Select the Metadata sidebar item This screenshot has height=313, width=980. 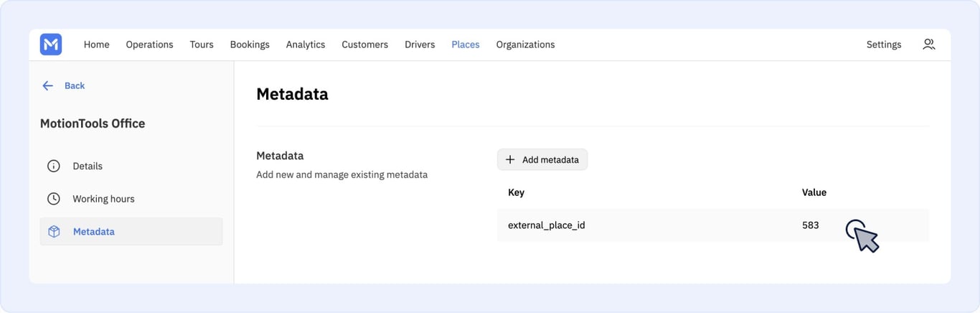(x=131, y=232)
